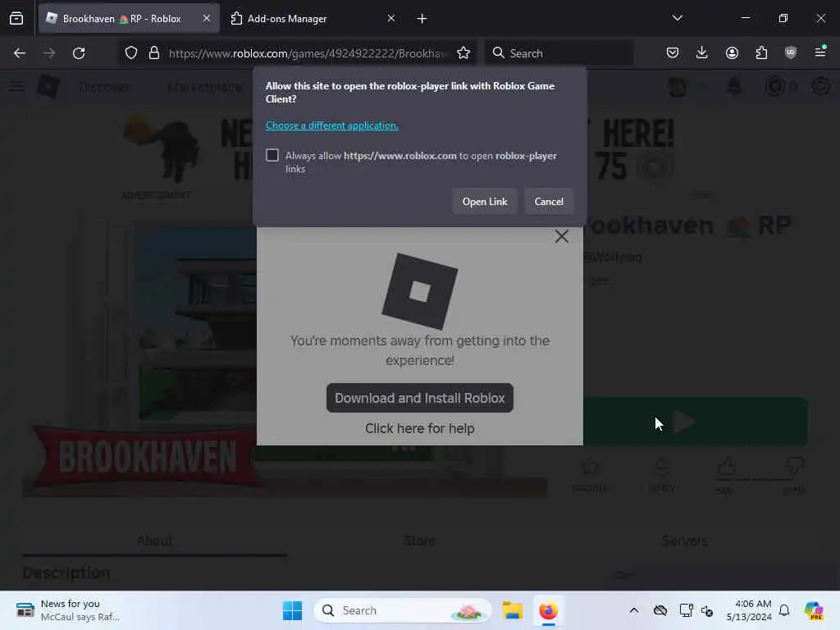Open the Discover nav item
Screen dimensions: 840x630
104,87
